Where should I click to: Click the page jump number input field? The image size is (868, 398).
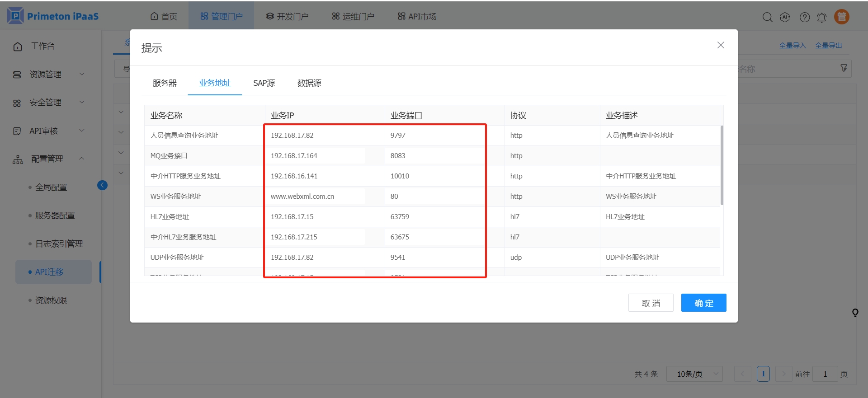pos(825,374)
